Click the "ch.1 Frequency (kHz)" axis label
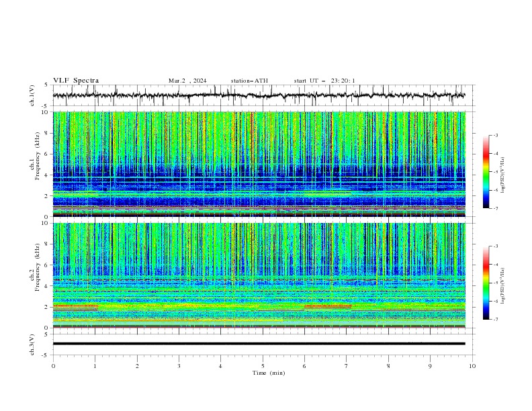Image resolution: width=532 pixels, height=411 pixels. tap(36, 155)
